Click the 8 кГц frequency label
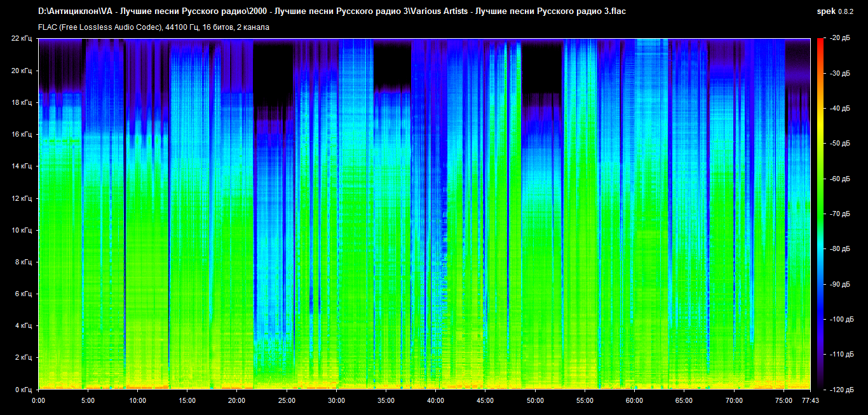The image size is (868, 415). click(24, 261)
